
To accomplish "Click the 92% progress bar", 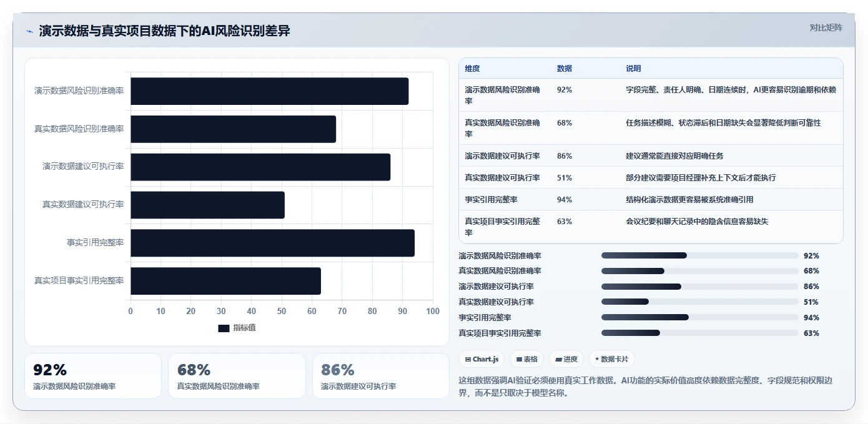I will tap(699, 255).
